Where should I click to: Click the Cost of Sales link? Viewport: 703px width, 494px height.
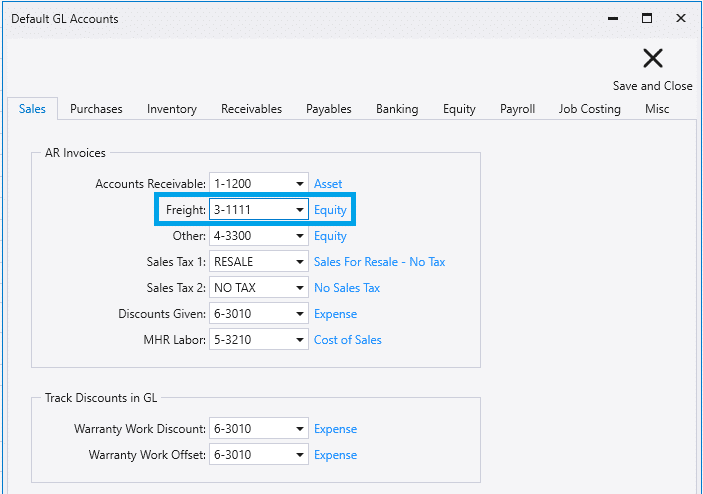[x=347, y=340]
